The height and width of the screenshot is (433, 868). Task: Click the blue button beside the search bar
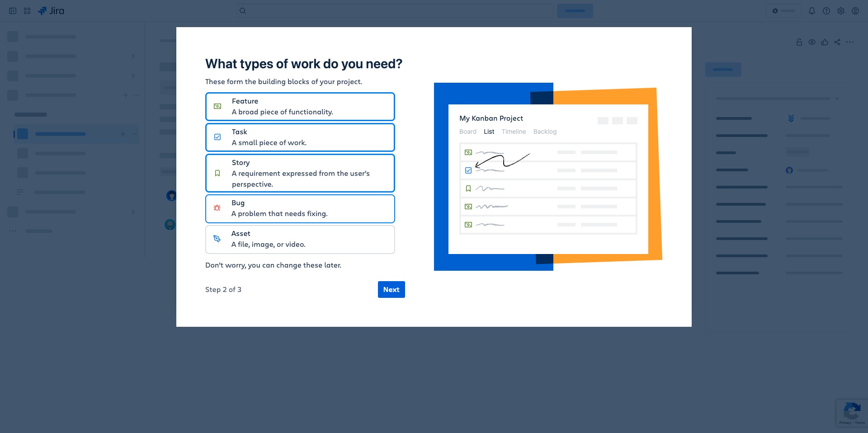point(575,11)
